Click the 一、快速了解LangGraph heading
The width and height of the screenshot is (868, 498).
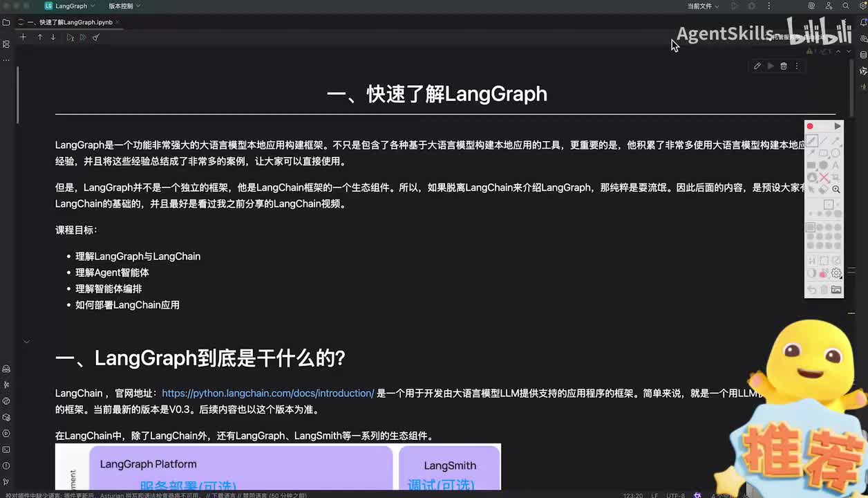437,94
